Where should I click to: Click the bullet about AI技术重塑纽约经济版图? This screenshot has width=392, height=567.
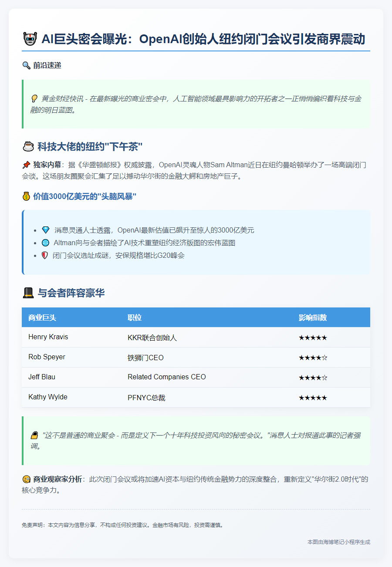[139, 243]
